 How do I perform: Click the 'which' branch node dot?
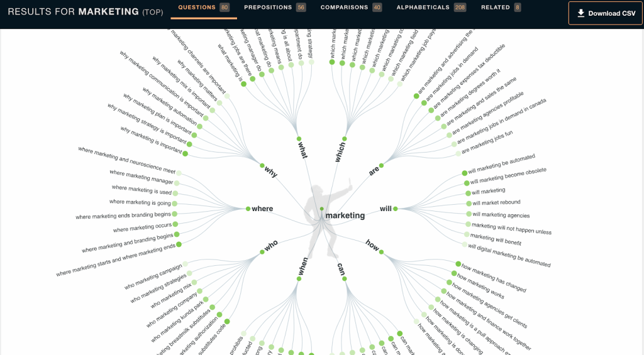tap(344, 139)
